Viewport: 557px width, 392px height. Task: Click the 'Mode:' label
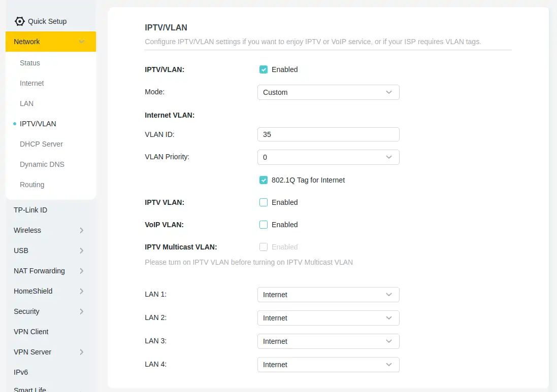(x=154, y=92)
